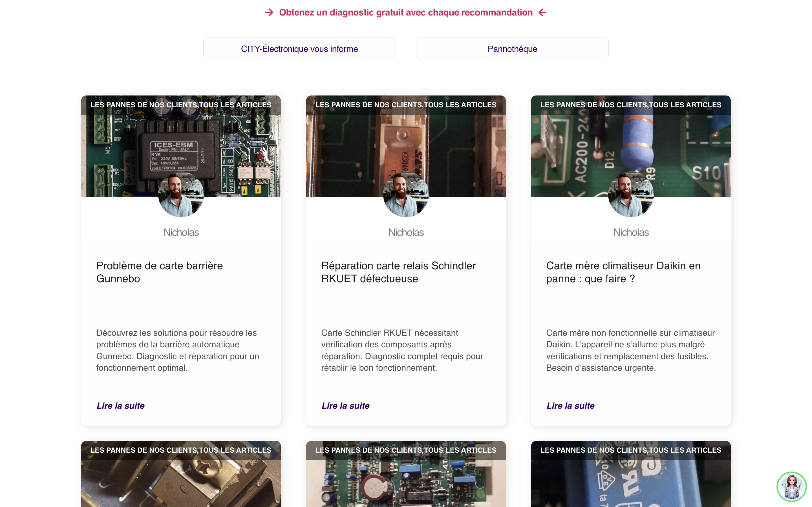Click the left arrow icon after diagnostic banner
812x507 pixels.
[x=542, y=12]
